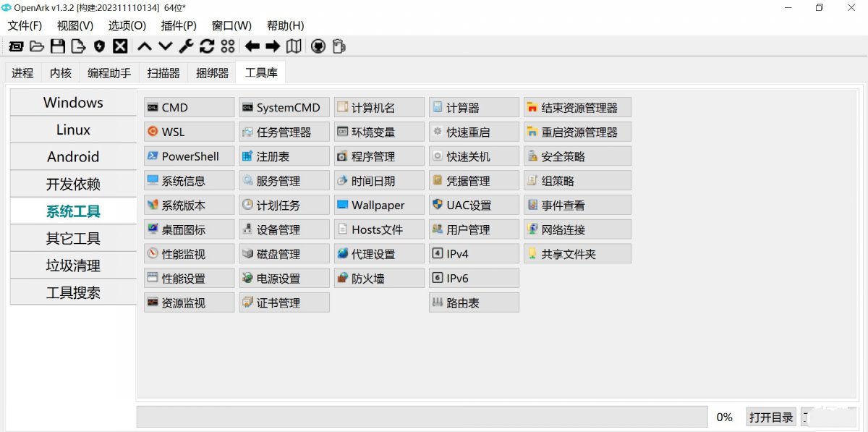Viewport: 868px width, 432px height.
Task: Switch to the 扫描器 tab
Action: pyautogui.click(x=163, y=73)
